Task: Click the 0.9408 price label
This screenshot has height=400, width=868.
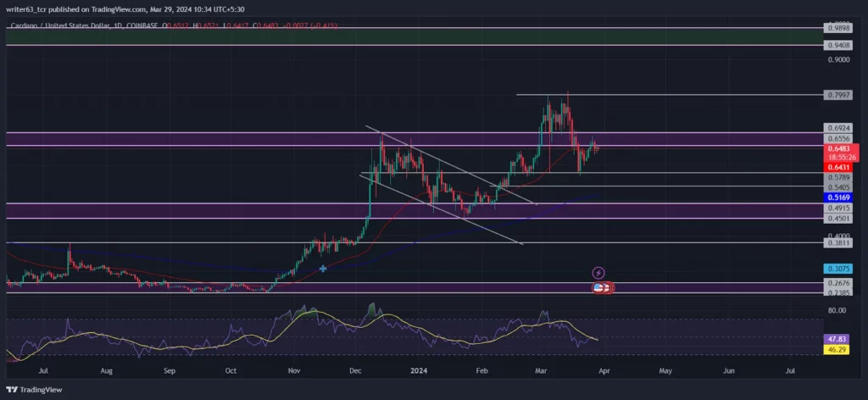Action: pyautogui.click(x=837, y=46)
